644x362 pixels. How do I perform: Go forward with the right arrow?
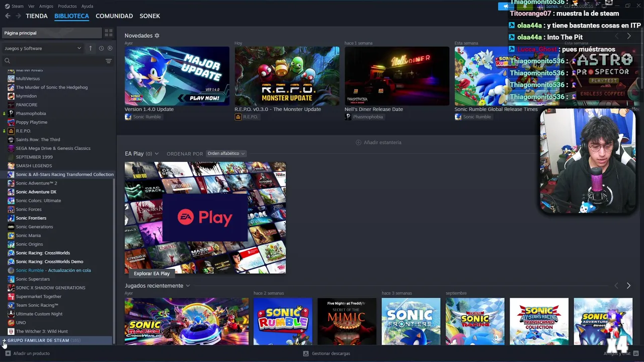18,16
